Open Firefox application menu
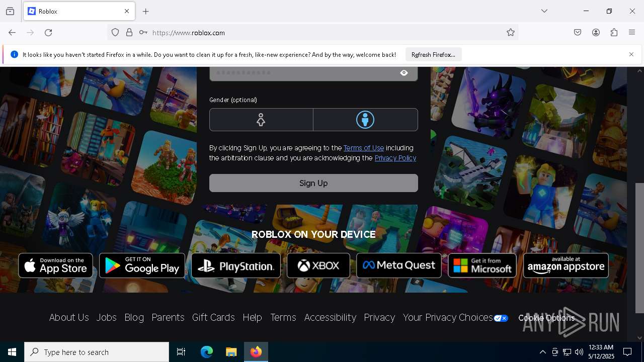Viewport: 644px width, 362px height. tap(632, 33)
